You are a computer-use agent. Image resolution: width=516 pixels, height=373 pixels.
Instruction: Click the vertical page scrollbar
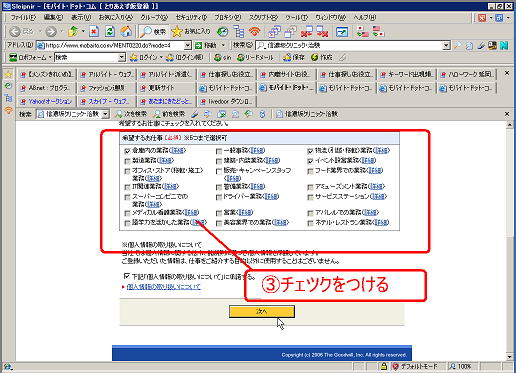509,241
